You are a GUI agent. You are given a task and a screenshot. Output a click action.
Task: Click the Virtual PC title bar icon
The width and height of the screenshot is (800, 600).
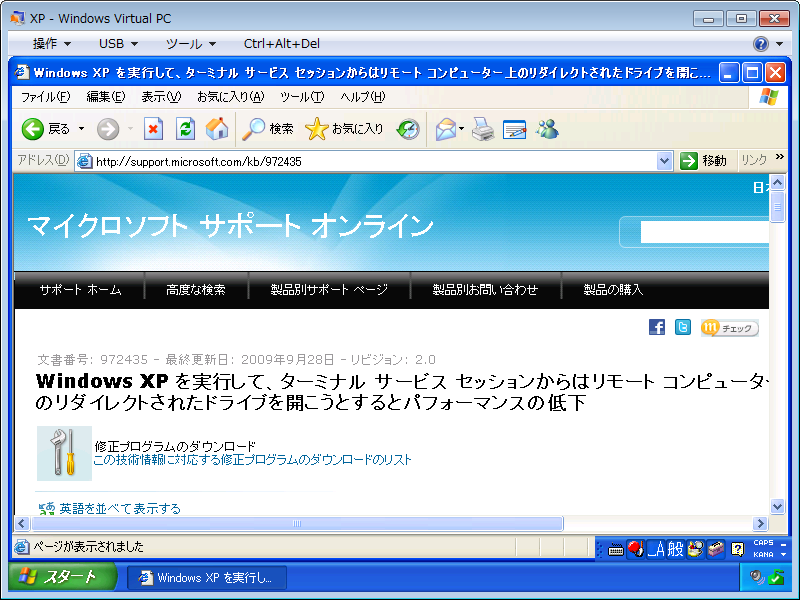tap(18, 18)
